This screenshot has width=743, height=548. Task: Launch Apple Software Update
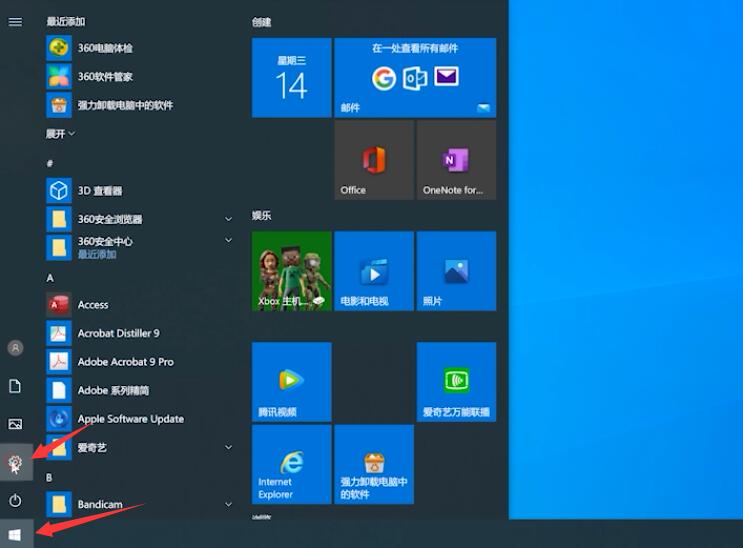[140, 419]
